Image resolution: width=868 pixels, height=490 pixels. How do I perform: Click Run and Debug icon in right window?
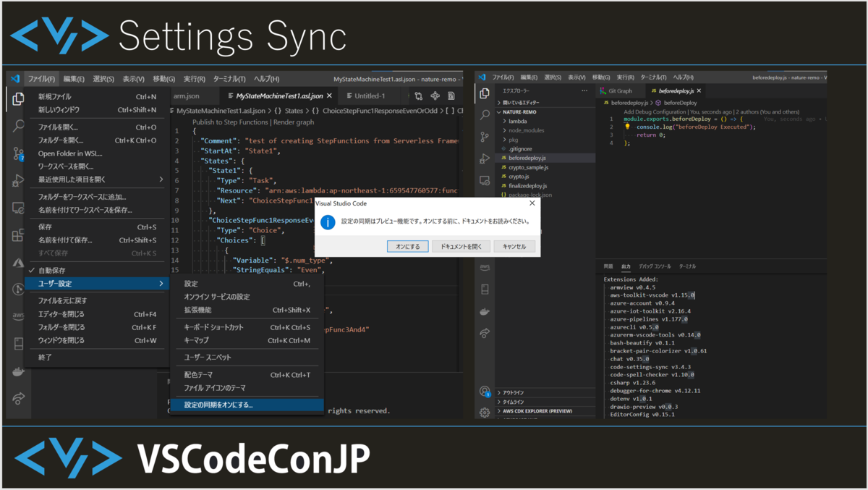[485, 158]
